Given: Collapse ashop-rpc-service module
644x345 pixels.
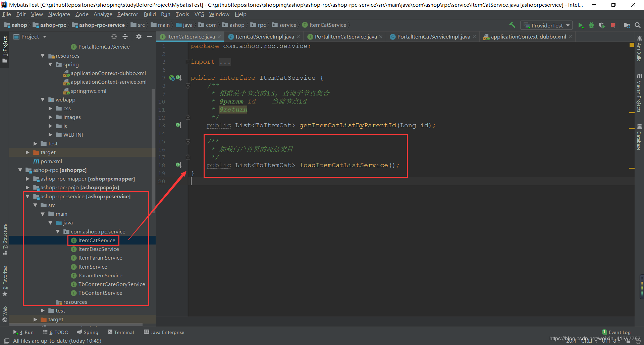Looking at the screenshot, I should (x=28, y=197).
